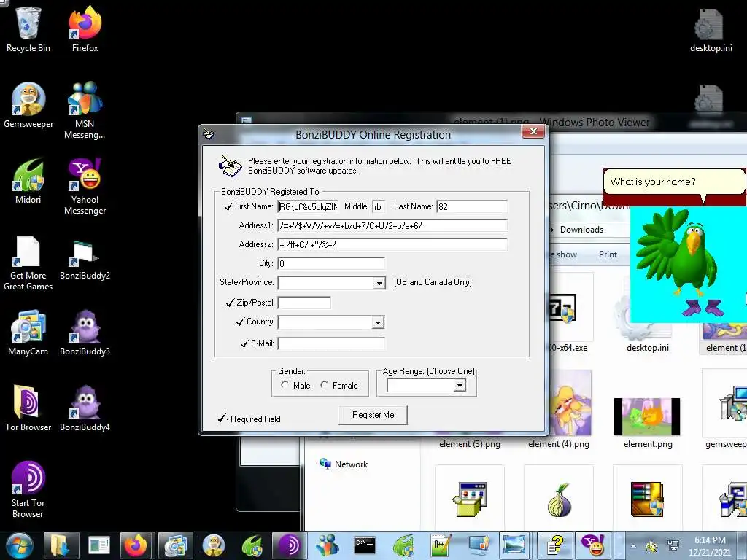
Task: Switch to Windows Photo Viewer in the taskbar
Action: click(515, 545)
